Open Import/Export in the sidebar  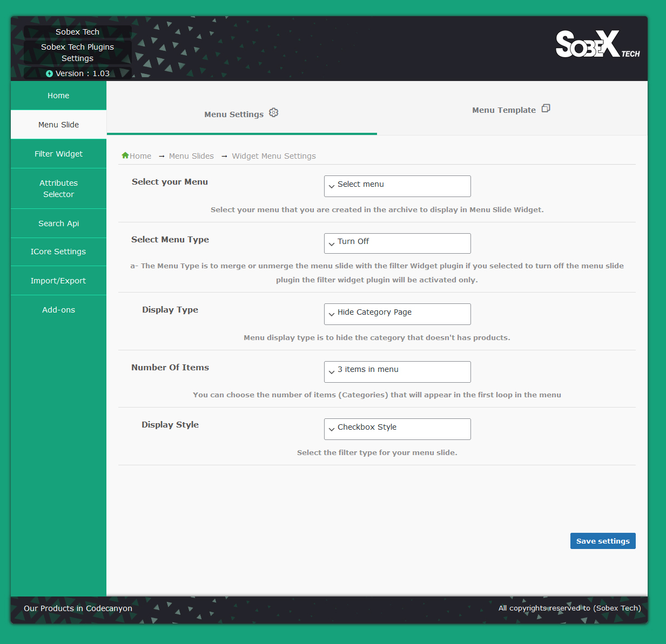(x=58, y=281)
